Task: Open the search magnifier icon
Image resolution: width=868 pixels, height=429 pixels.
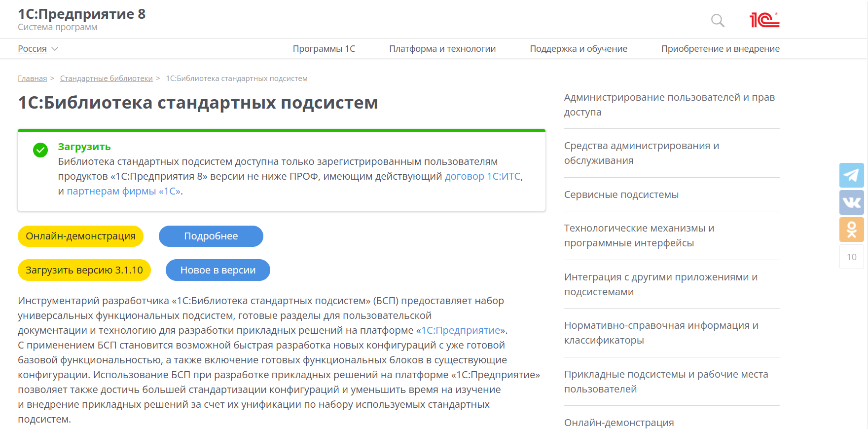Action: 718,20
